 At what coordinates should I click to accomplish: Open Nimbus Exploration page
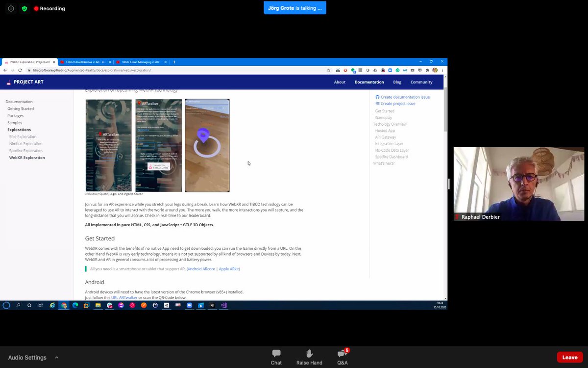[x=25, y=144]
